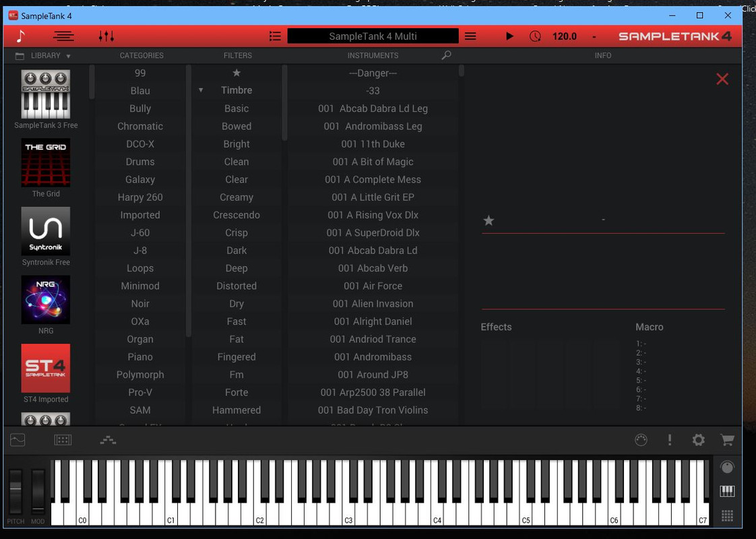The width and height of the screenshot is (756, 539).
Task: Click the Library folder icon
Action: coord(20,56)
